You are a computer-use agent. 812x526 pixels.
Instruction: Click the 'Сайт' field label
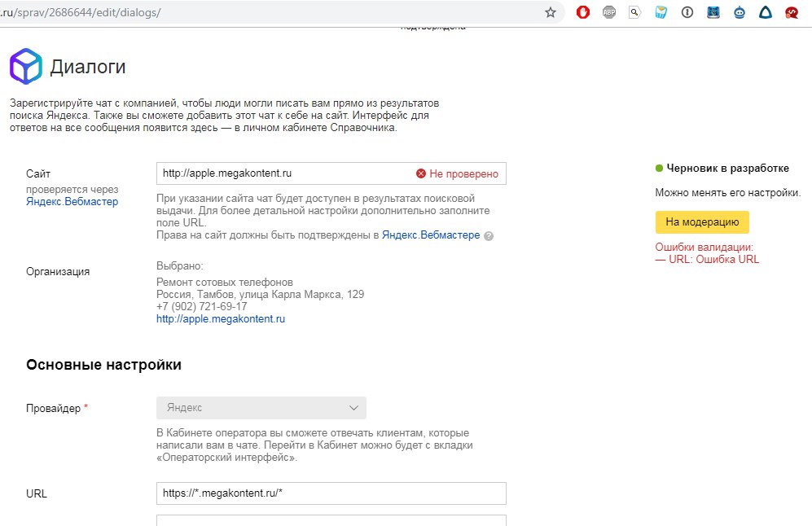coord(38,174)
